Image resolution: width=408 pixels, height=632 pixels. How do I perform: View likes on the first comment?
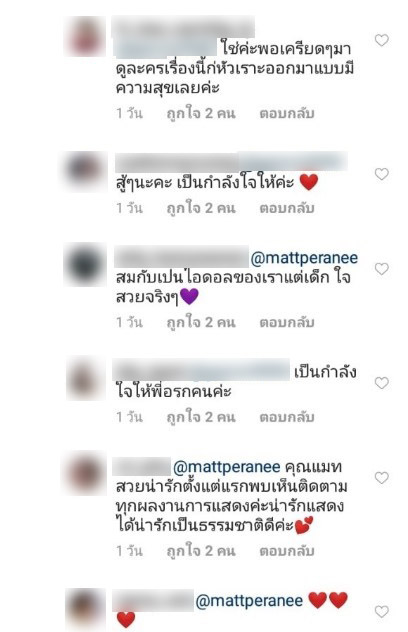(x=201, y=114)
